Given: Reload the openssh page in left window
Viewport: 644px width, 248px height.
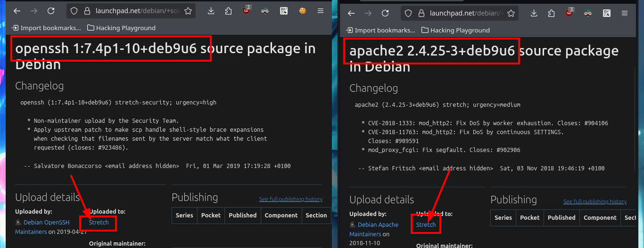Looking at the screenshot, I should [x=51, y=11].
